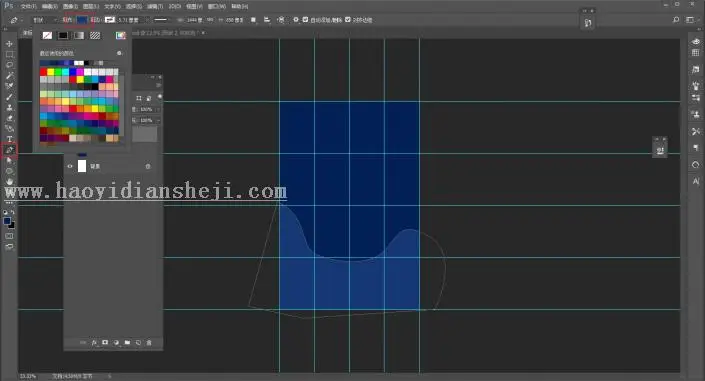Image resolution: width=705 pixels, height=381 pixels.
Task: Open the tool mode dropdown in the options bar
Action: pyautogui.click(x=44, y=20)
